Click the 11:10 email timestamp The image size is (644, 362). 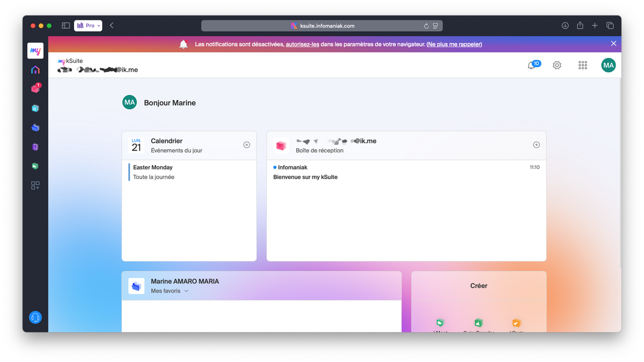pos(535,167)
